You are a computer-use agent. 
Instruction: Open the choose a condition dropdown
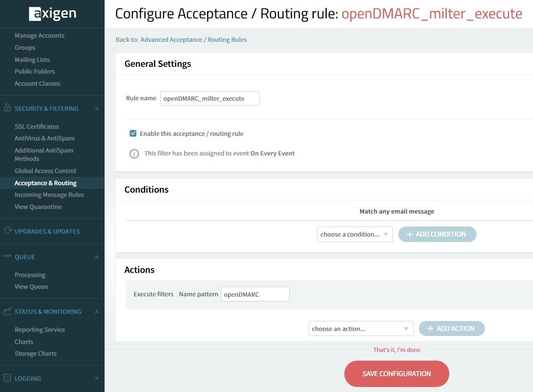click(354, 234)
